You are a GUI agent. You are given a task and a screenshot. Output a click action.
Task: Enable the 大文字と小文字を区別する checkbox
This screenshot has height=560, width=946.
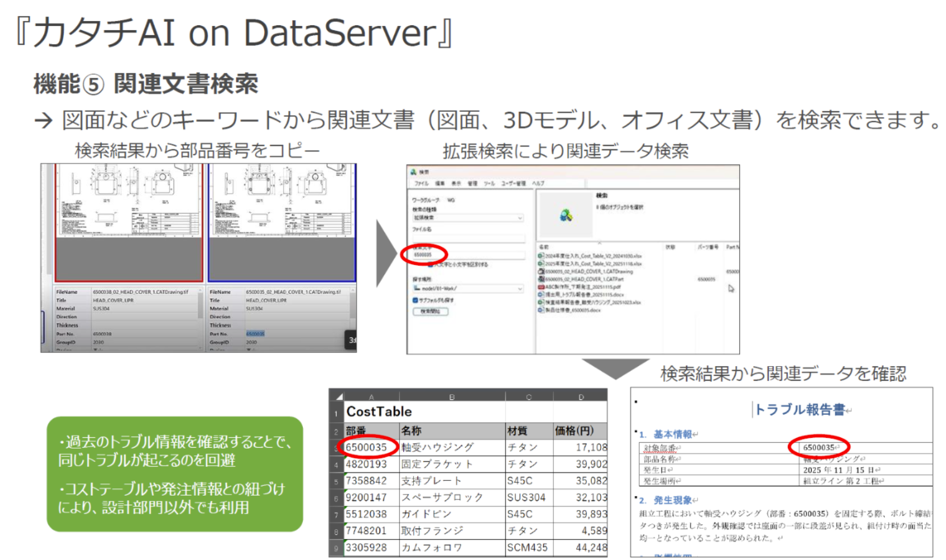431,265
